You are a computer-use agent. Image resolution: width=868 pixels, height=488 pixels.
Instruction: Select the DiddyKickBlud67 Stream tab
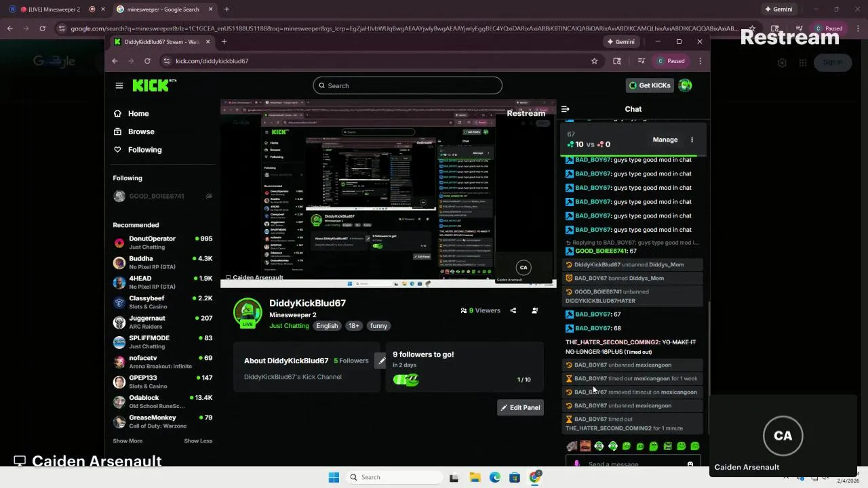162,42
